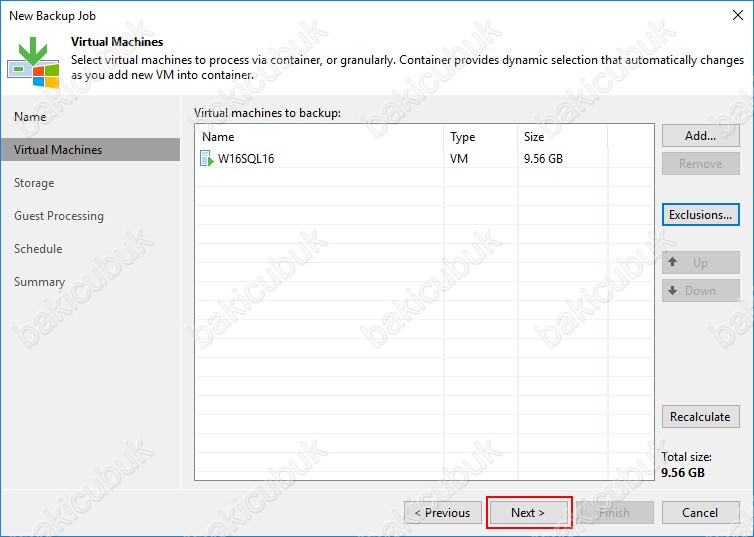This screenshot has width=754, height=537.
Task: Cancel the new backup job wizard
Action: coord(701,512)
